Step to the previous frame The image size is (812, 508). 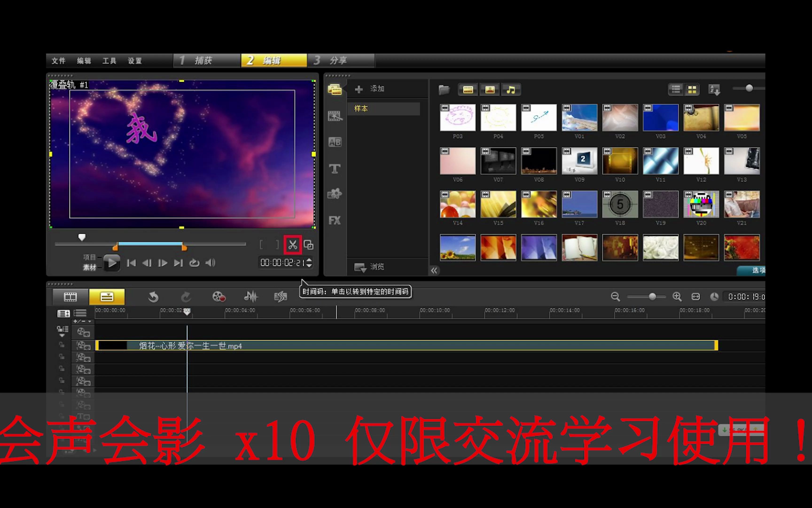[147, 263]
